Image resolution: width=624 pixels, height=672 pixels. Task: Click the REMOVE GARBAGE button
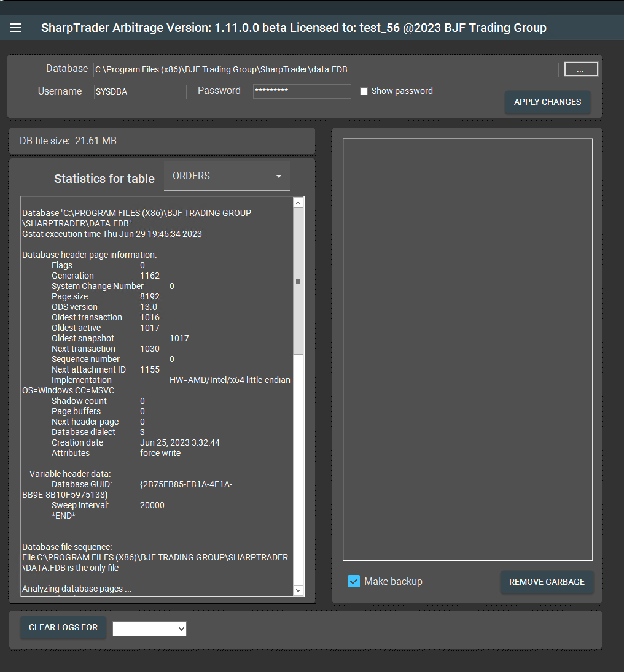click(x=547, y=582)
